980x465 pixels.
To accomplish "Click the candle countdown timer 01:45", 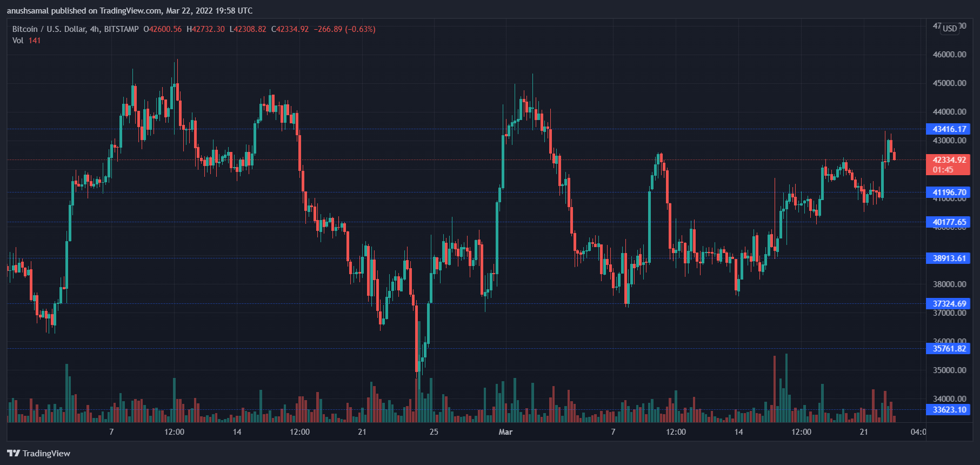I will click(943, 170).
